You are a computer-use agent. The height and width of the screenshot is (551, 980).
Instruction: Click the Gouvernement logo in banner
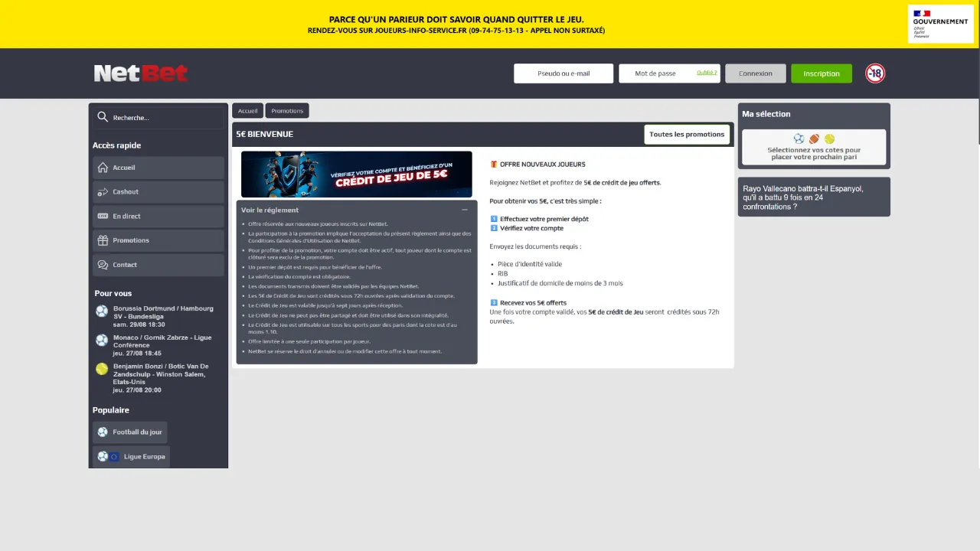pos(940,24)
